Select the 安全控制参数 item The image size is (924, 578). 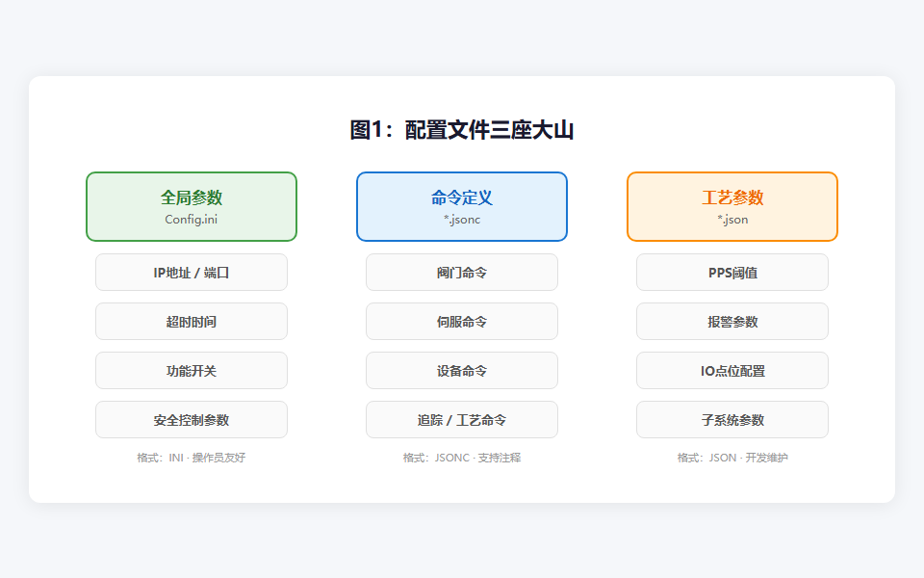(x=192, y=420)
